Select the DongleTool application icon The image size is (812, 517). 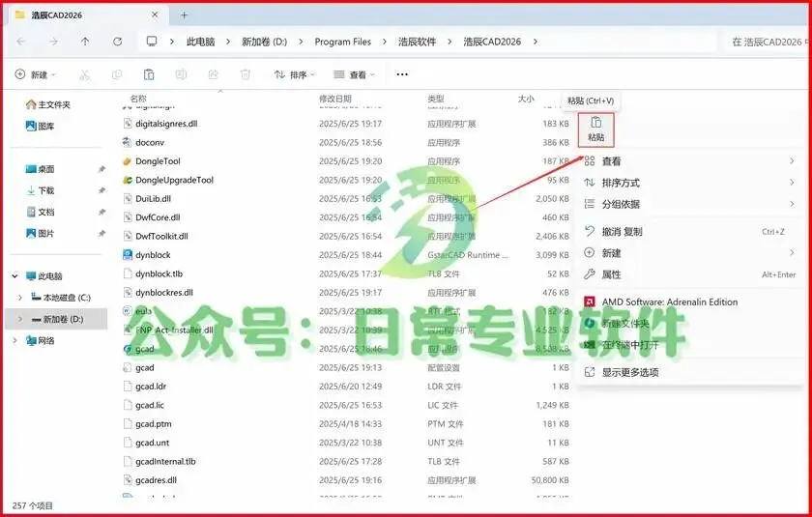click(128, 161)
